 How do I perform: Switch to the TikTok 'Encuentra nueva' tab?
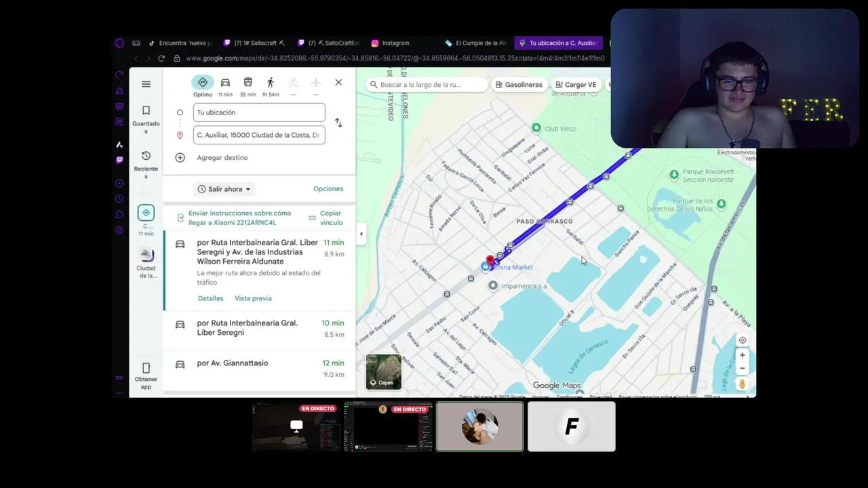click(180, 43)
